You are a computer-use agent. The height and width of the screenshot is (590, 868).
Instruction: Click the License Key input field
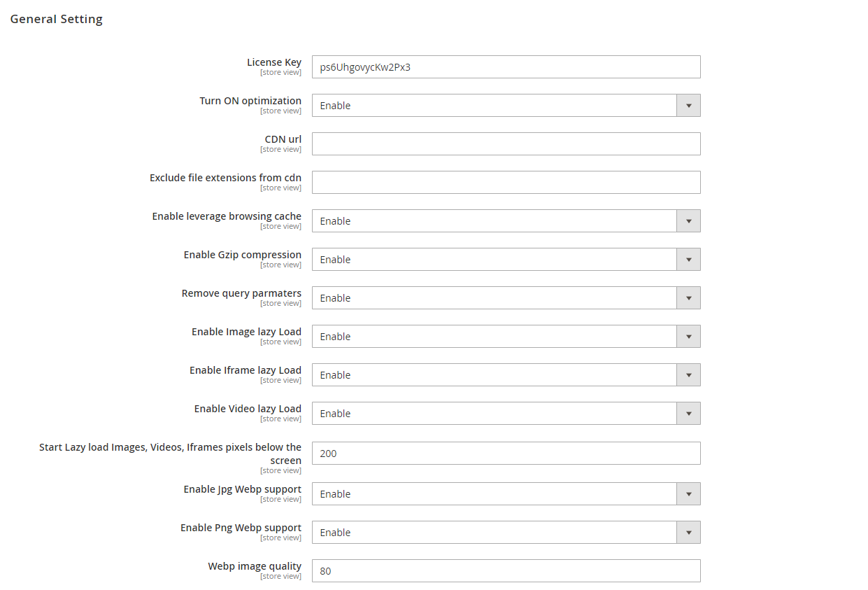tap(505, 67)
